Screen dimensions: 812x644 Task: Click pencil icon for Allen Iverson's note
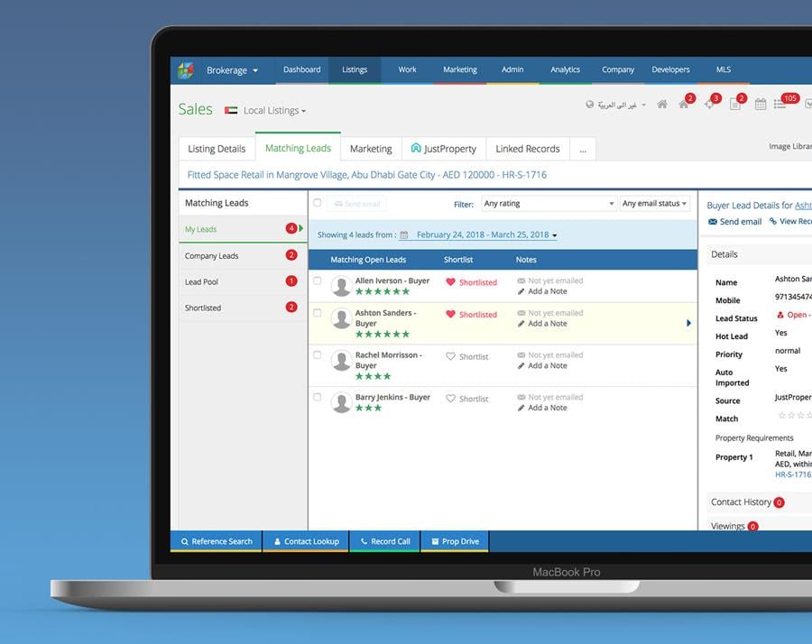(x=521, y=291)
